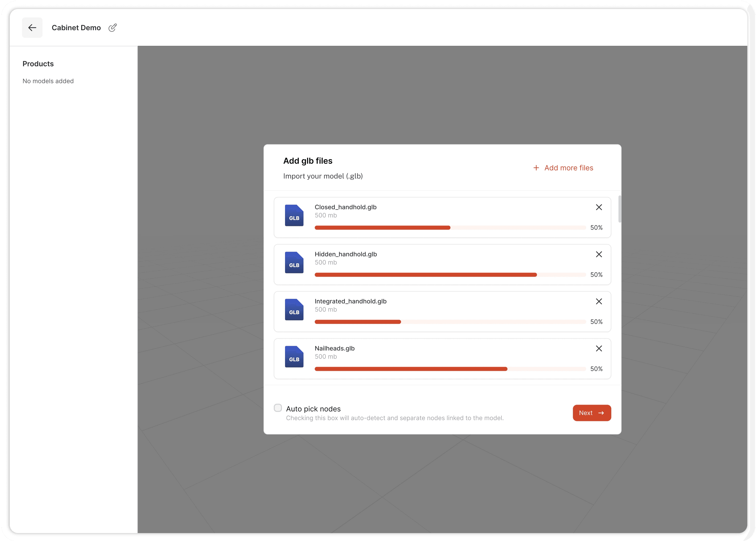Click the pencil edit icon beside Cabinet Demo
The height and width of the screenshot is (541, 756).
click(113, 28)
